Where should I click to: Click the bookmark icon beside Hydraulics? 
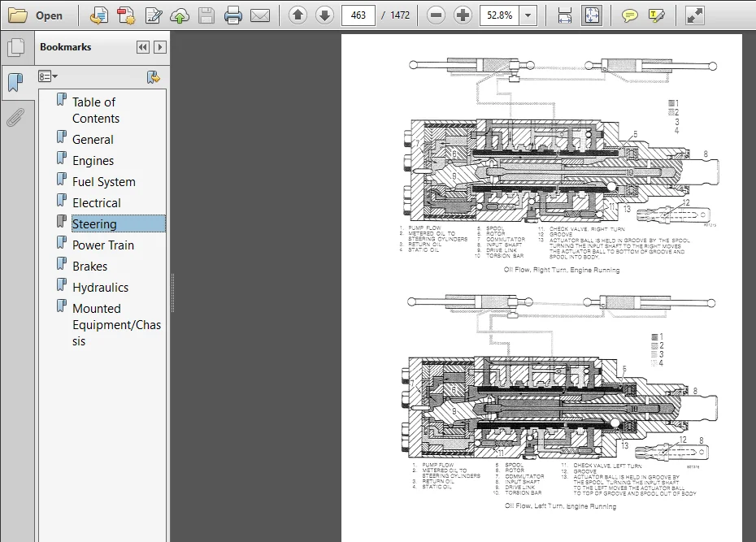[62, 284]
